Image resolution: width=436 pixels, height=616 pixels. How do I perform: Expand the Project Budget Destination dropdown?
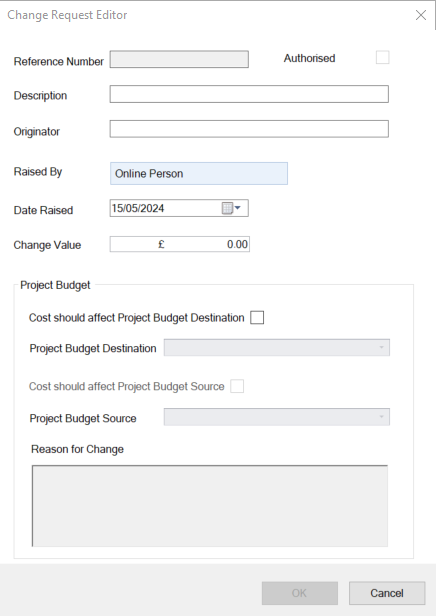[277, 348]
